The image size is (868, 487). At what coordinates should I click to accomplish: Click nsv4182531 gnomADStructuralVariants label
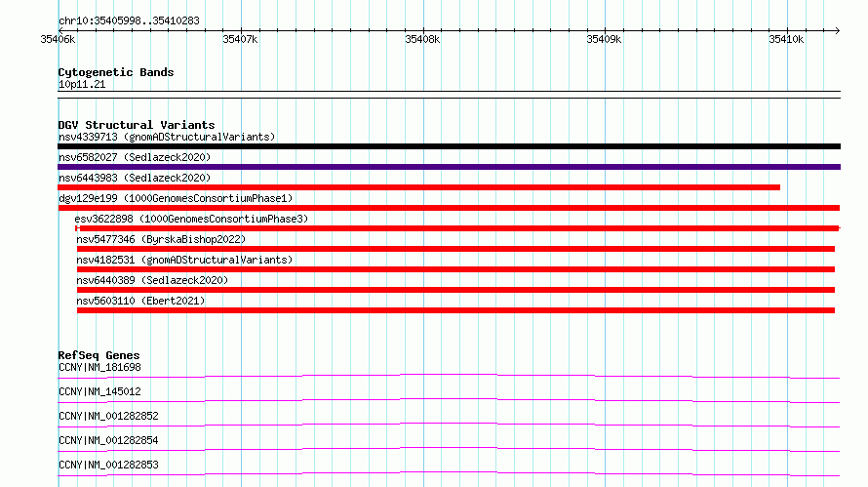[x=184, y=260]
